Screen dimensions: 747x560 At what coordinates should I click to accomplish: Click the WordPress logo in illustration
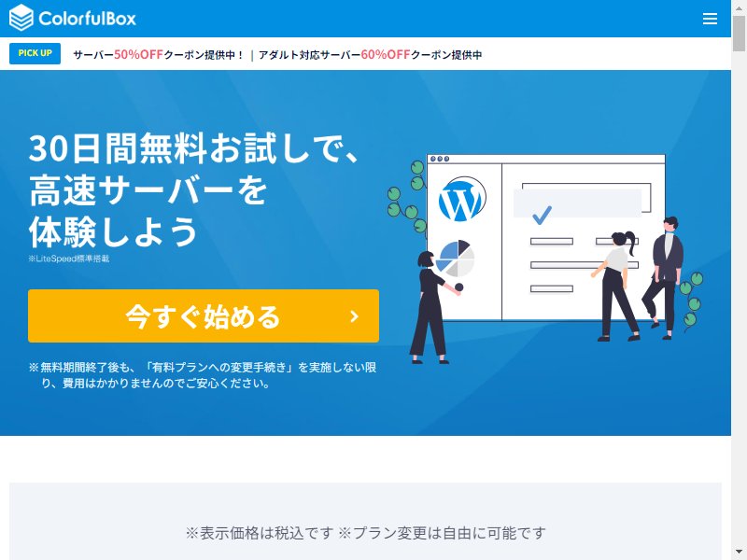462,200
